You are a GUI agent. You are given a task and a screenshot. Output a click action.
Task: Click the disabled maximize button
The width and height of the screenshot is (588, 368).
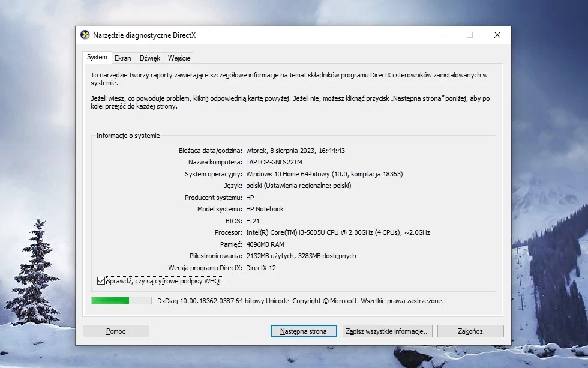coord(469,35)
